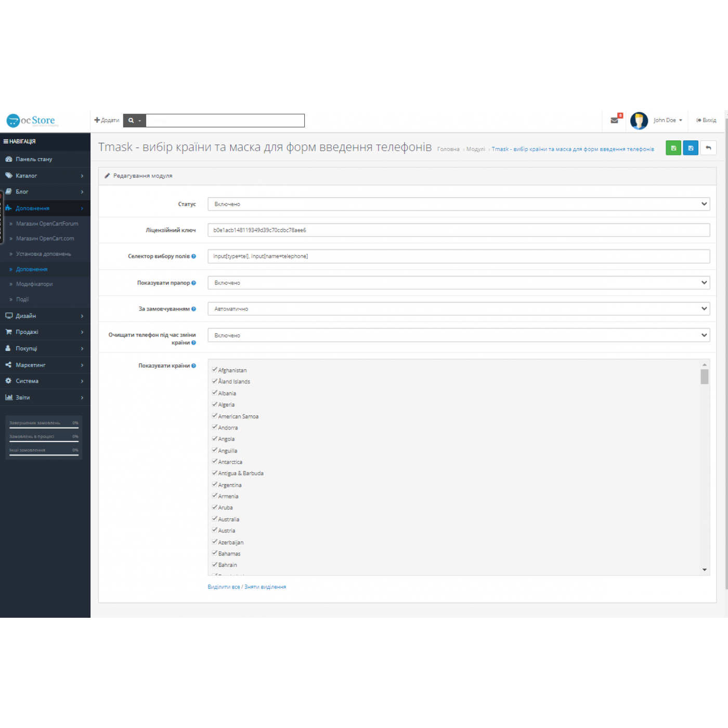Click the countries list scrollbar thumb
This screenshot has height=728, width=728.
[704, 376]
